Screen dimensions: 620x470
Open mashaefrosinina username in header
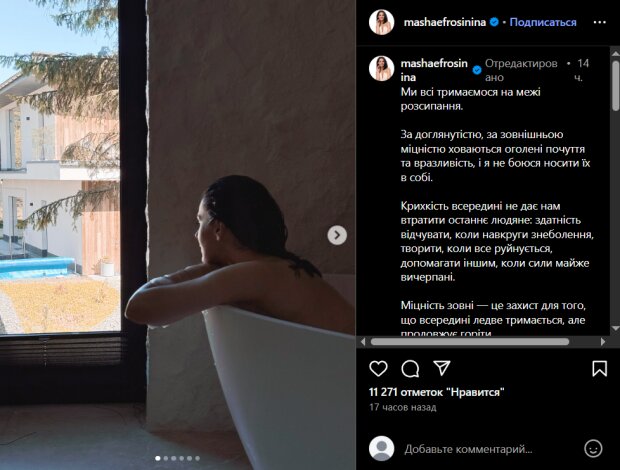(444, 22)
